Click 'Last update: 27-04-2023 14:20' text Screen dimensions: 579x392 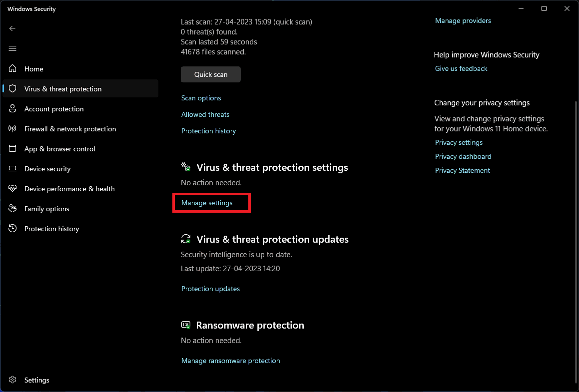point(230,268)
